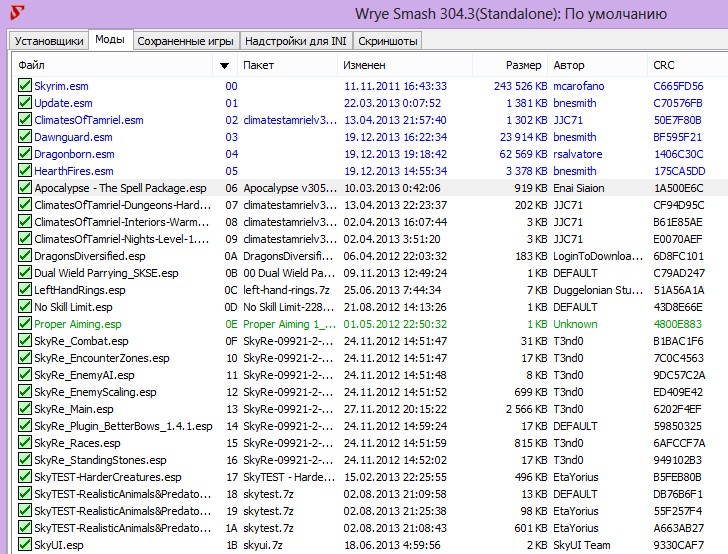Toggle the No Skill Limit.esp checkbox
Screen dimensions: 728x554
coord(25,306)
